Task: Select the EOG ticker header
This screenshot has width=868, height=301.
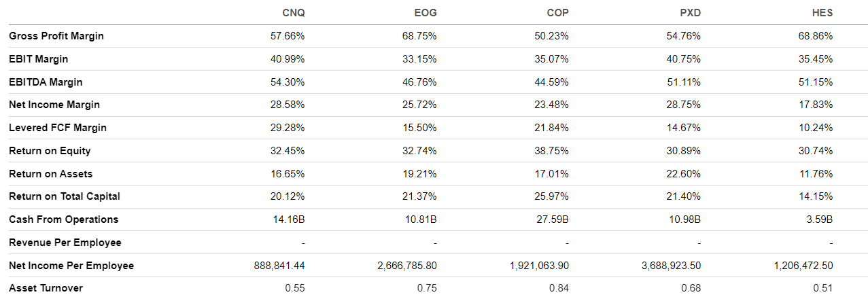Action: click(426, 14)
